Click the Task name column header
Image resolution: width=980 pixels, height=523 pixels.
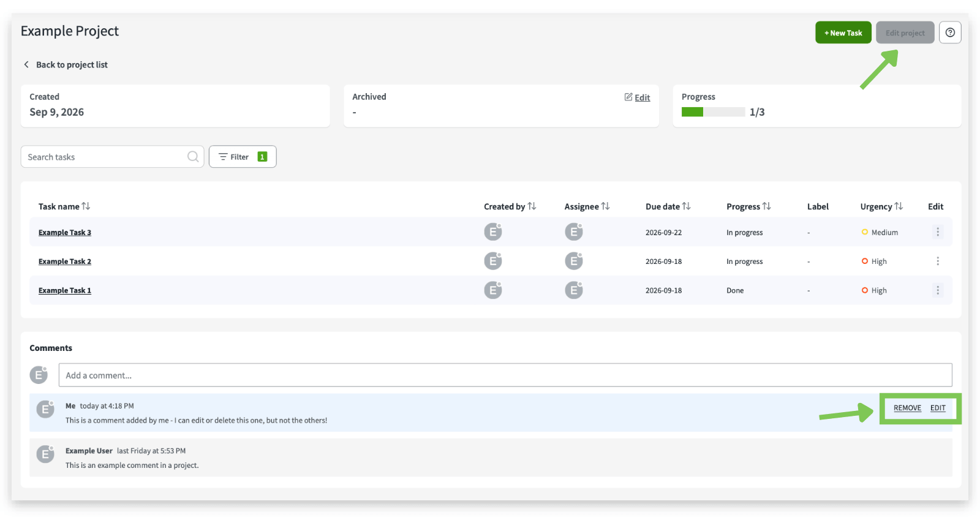tap(59, 206)
